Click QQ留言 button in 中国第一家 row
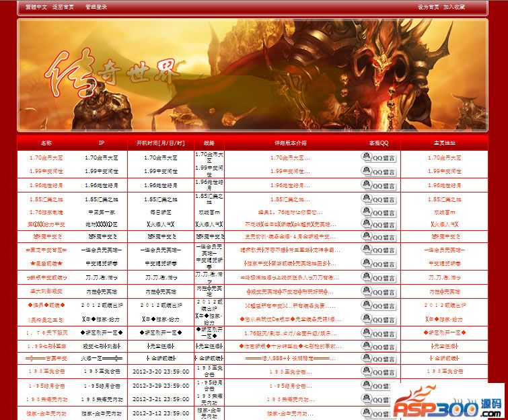The height and width of the screenshot is (420, 508). coord(378,212)
